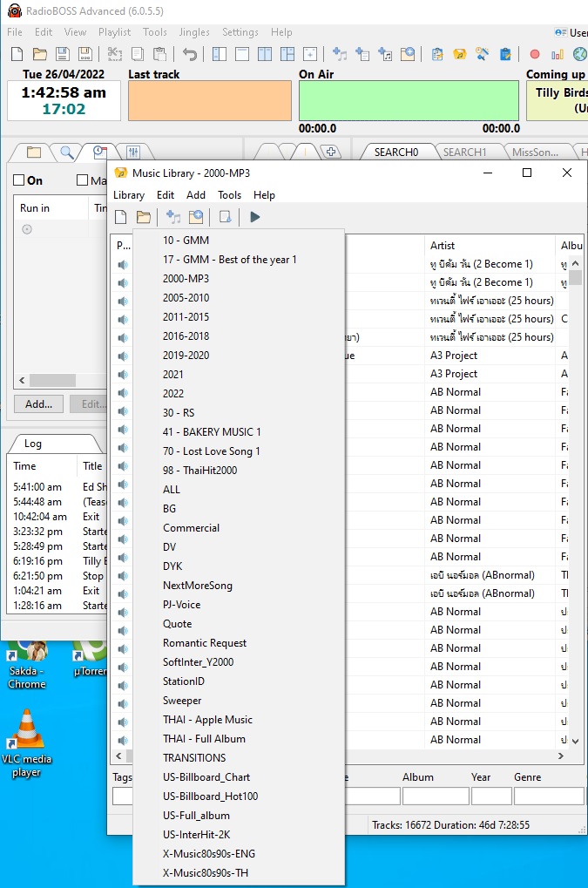Screen dimensions: 588x888
Task: Switch to the search magnifier tab
Action: pyautogui.click(x=67, y=152)
